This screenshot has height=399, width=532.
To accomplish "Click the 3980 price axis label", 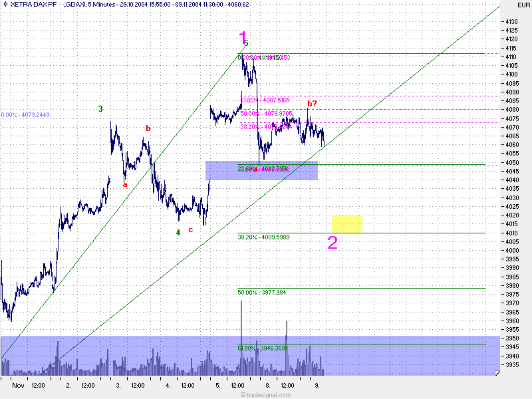I will pyautogui.click(x=511, y=286).
